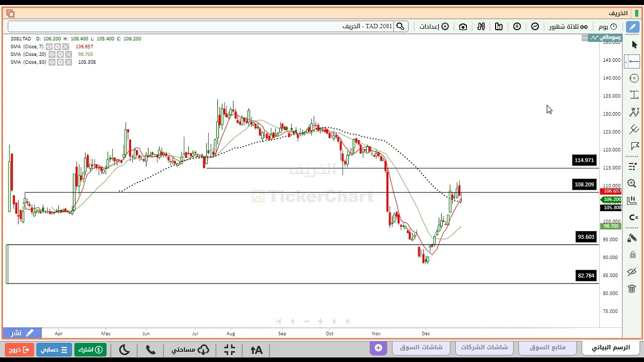Viewport: 644px width, 362px height.
Task: Toggle visibility of SMA (Close, 7)
Action: (x=50, y=46)
